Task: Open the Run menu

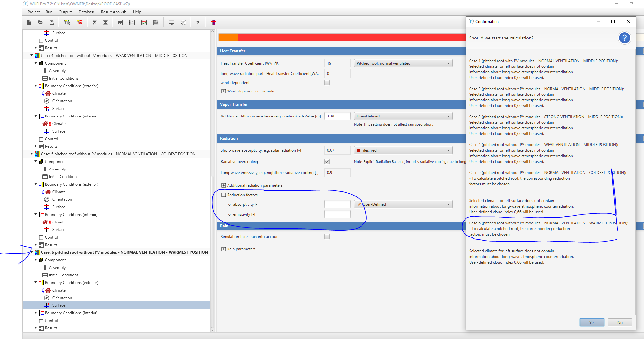Action: pyautogui.click(x=49, y=12)
